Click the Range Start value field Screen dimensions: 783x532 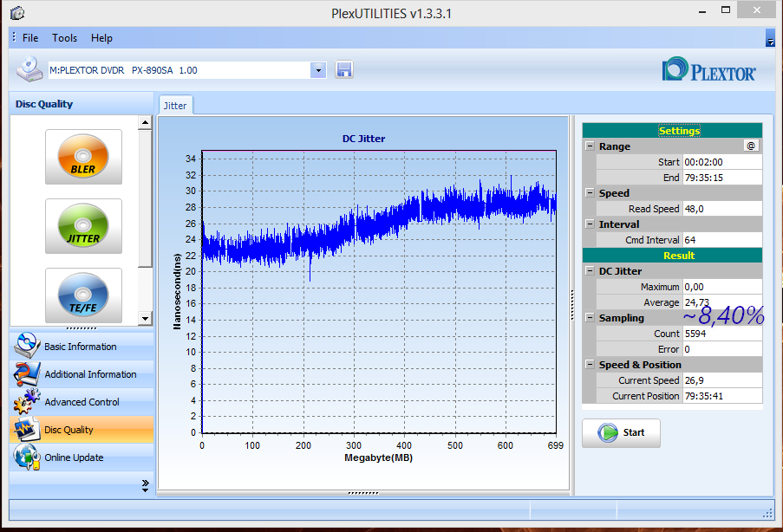[x=722, y=162]
